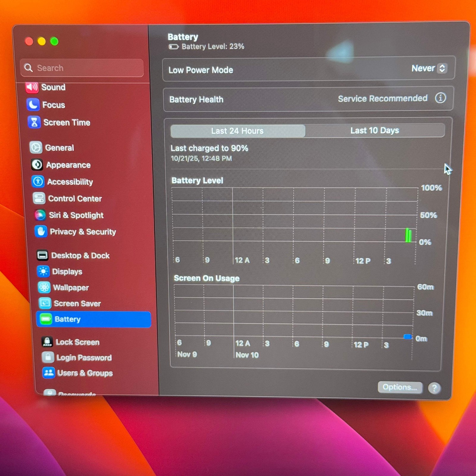Select General in the sidebar
The height and width of the screenshot is (476, 476).
pos(59,148)
